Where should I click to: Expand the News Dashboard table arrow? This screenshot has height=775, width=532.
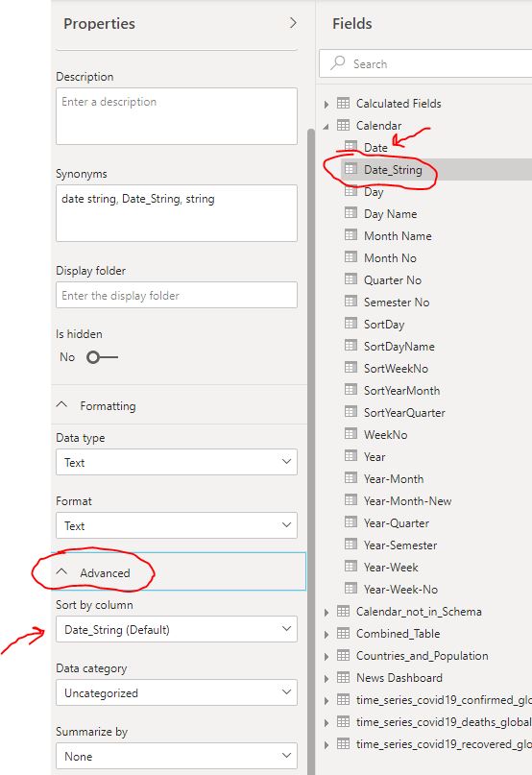tap(326, 679)
